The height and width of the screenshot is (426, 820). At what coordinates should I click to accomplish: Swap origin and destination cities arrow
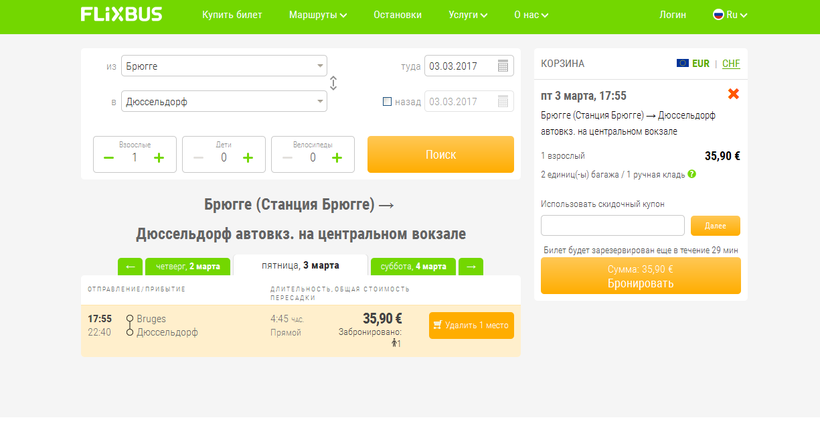pyautogui.click(x=333, y=84)
